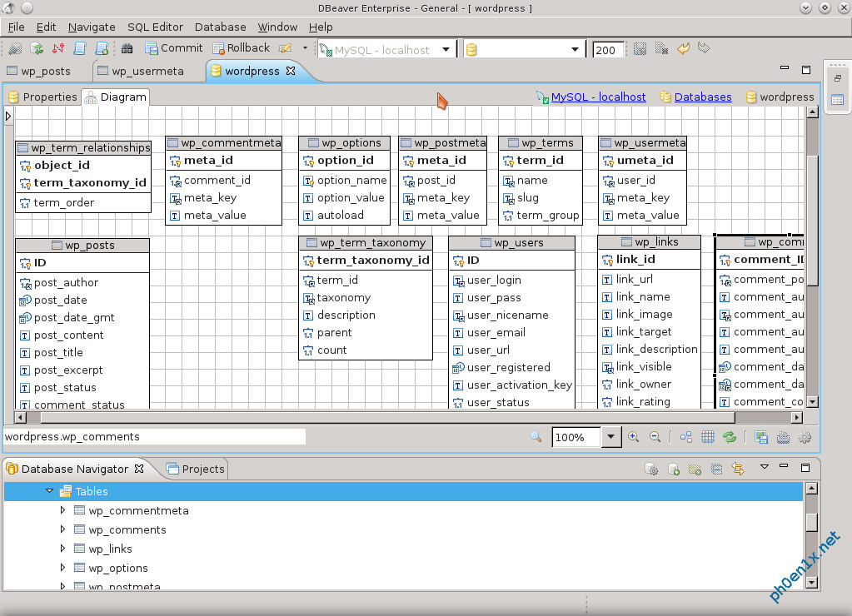
Task: Toggle Link with Editor in Navigator
Action: click(x=738, y=469)
